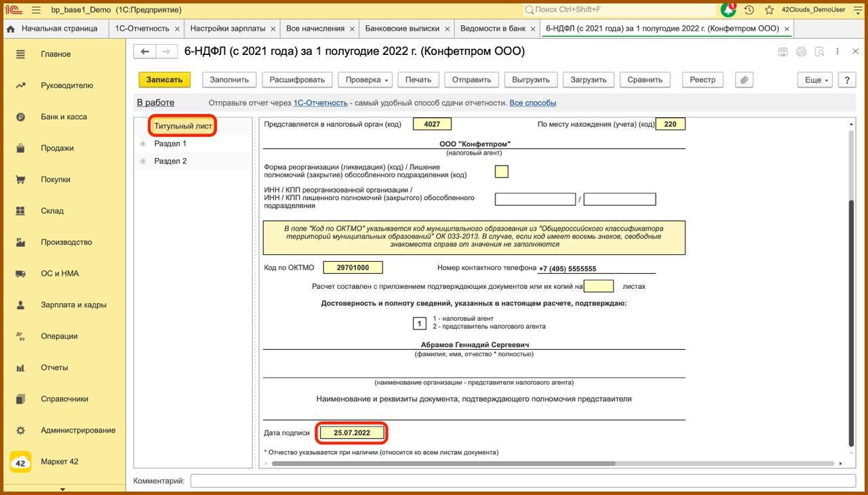Open the notifications bell icon
Image resolution: width=868 pixels, height=495 pixels.
click(x=728, y=10)
